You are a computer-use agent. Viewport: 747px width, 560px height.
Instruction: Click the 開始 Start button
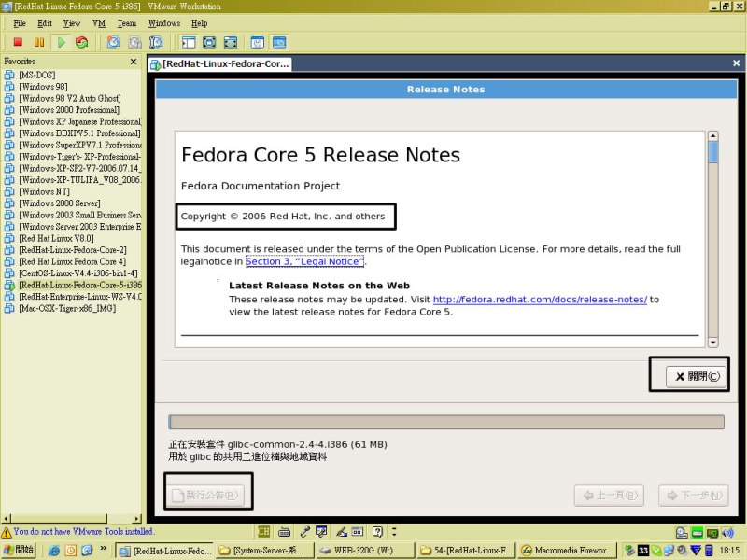pyautogui.click(x=18, y=550)
